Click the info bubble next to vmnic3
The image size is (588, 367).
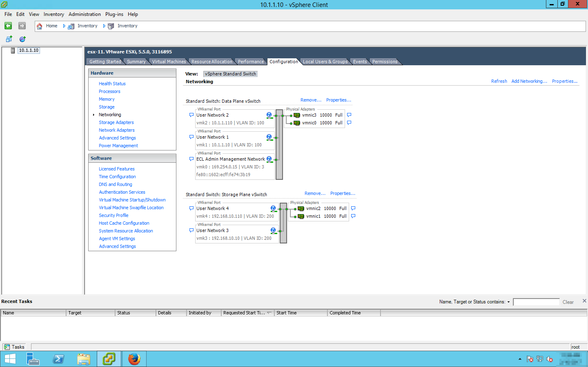tap(349, 115)
